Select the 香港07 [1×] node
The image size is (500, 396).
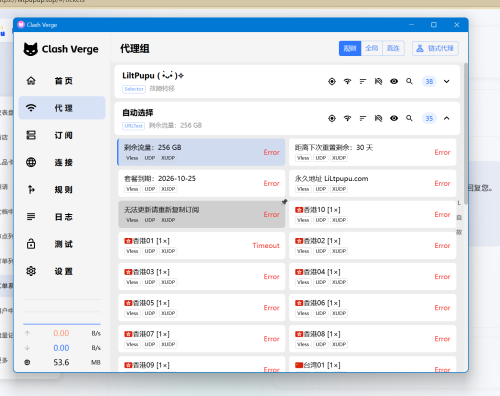click(201, 339)
